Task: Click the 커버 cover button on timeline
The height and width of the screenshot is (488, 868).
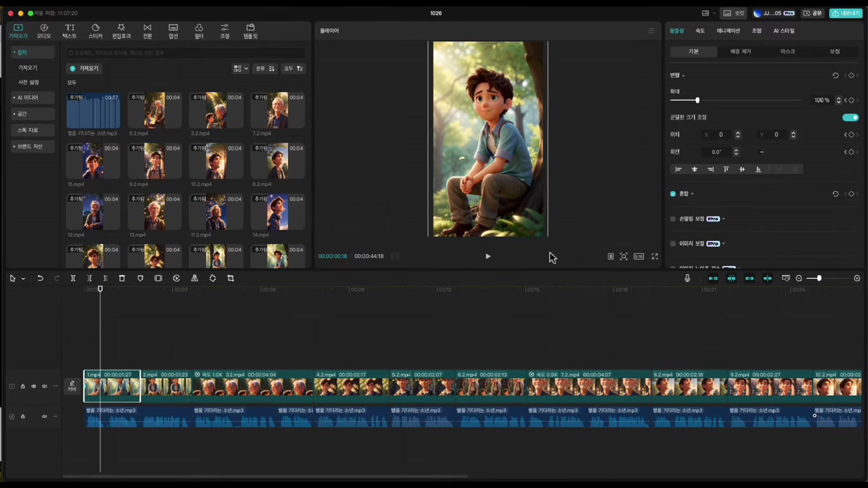Action: (72, 386)
